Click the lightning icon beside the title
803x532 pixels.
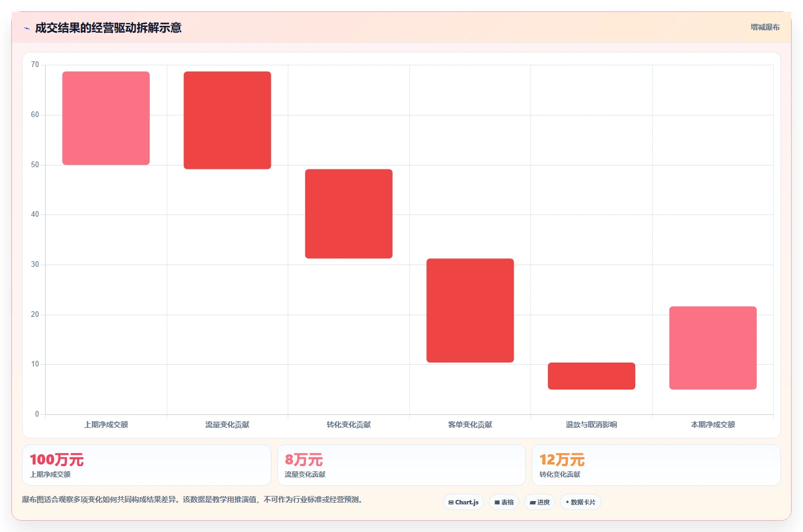[x=26, y=28]
